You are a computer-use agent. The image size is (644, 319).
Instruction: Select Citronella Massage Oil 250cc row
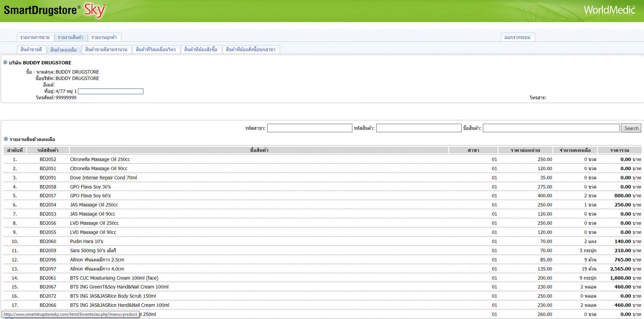tap(322, 159)
